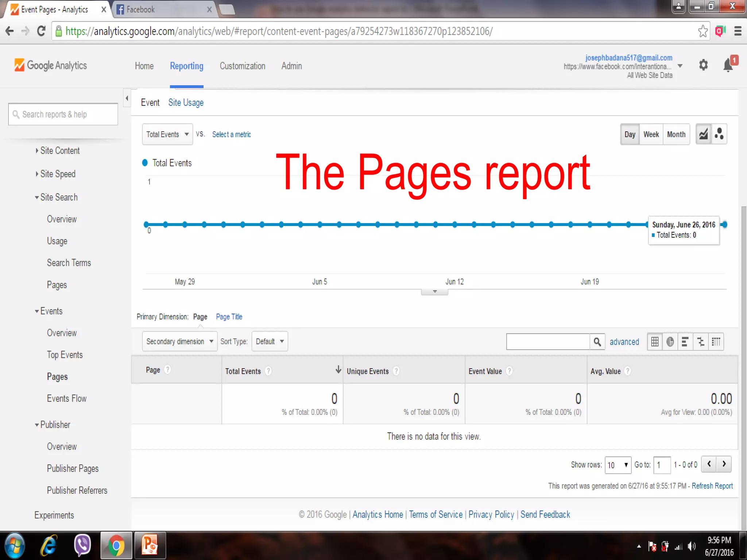The image size is (747, 560).
Task: Switch to motion chart icon
Action: 719,134
